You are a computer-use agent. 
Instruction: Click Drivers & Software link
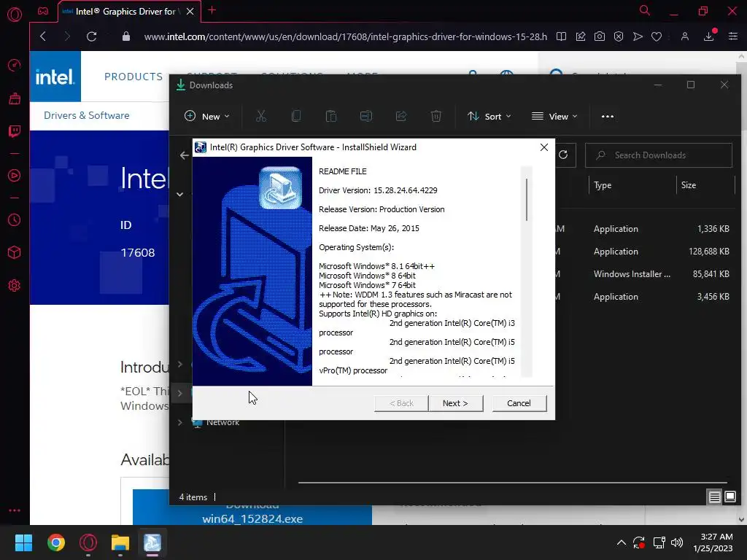(86, 115)
